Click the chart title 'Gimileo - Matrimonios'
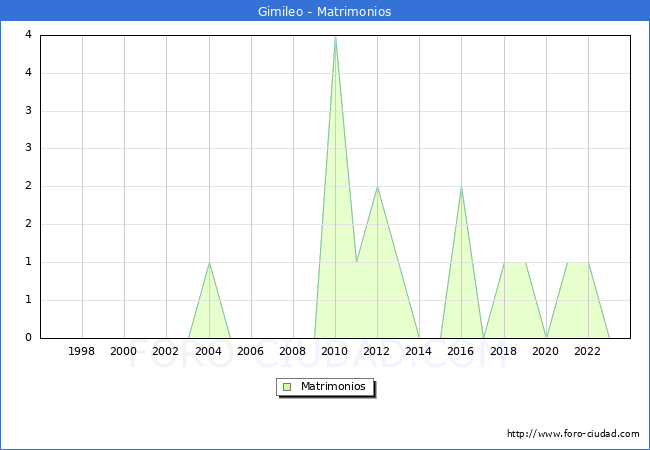Screen dimensions: 650x450 pos(324,11)
